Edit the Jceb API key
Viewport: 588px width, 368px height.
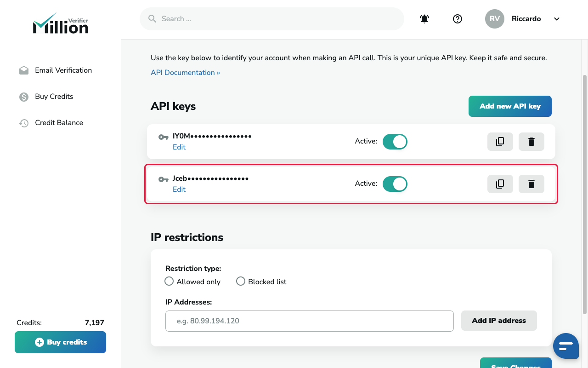[x=179, y=190]
